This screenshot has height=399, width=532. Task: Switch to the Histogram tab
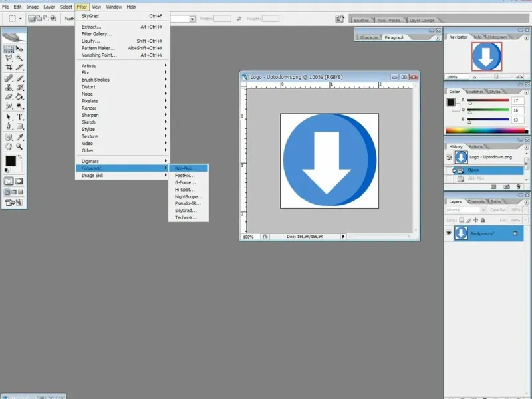point(497,37)
